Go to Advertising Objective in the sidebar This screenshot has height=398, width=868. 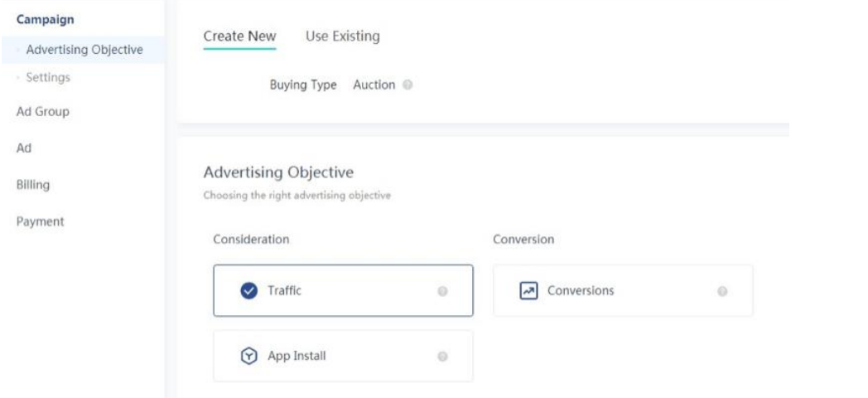click(84, 50)
